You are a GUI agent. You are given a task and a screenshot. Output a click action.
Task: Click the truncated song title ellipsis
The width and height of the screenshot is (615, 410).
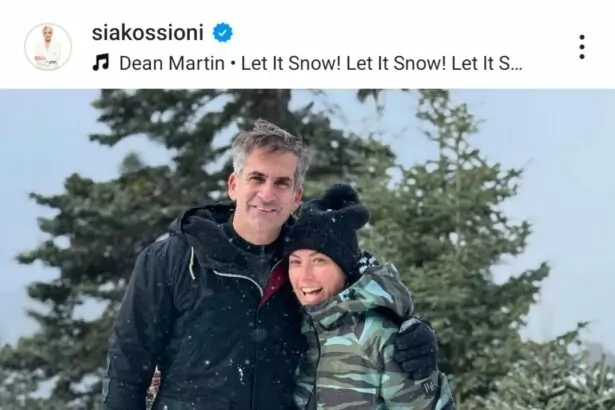[517, 67]
